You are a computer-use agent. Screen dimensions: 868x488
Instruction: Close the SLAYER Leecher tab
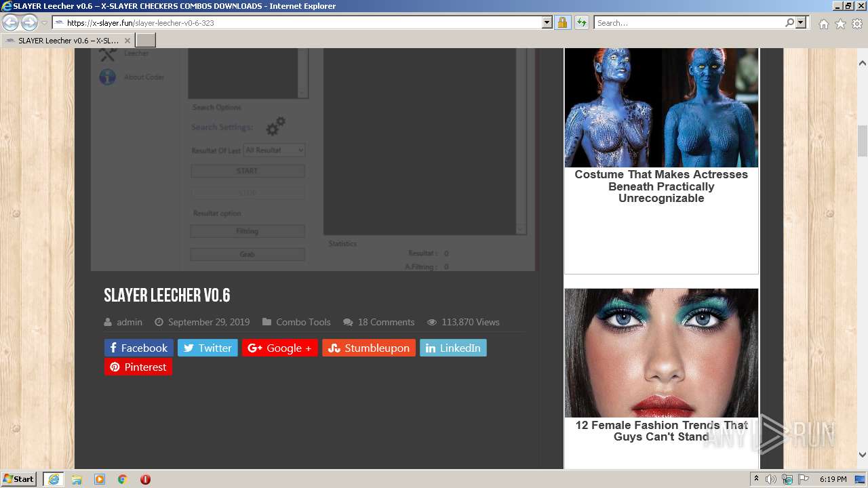tap(127, 41)
